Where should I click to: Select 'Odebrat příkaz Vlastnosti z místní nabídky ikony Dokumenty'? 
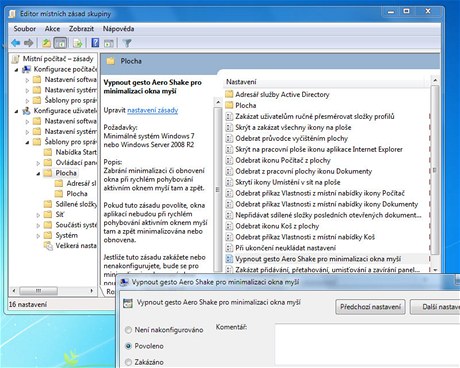point(327,204)
